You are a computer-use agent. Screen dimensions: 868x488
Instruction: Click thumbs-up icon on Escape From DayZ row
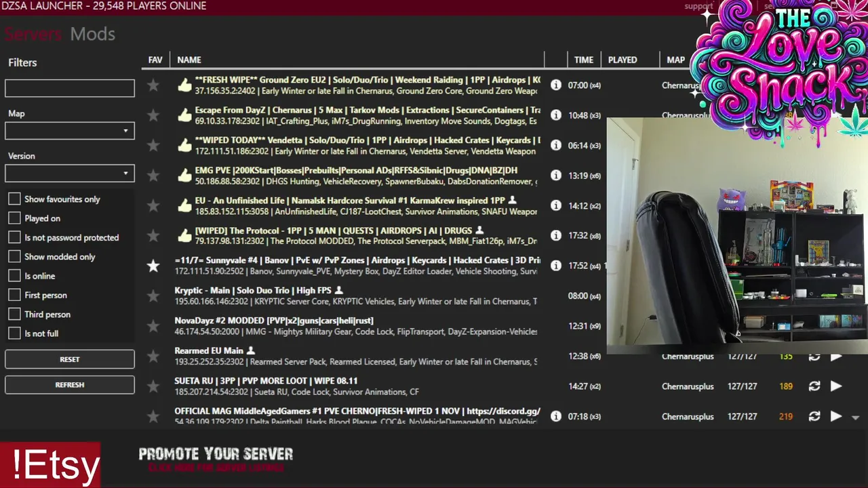click(x=184, y=115)
